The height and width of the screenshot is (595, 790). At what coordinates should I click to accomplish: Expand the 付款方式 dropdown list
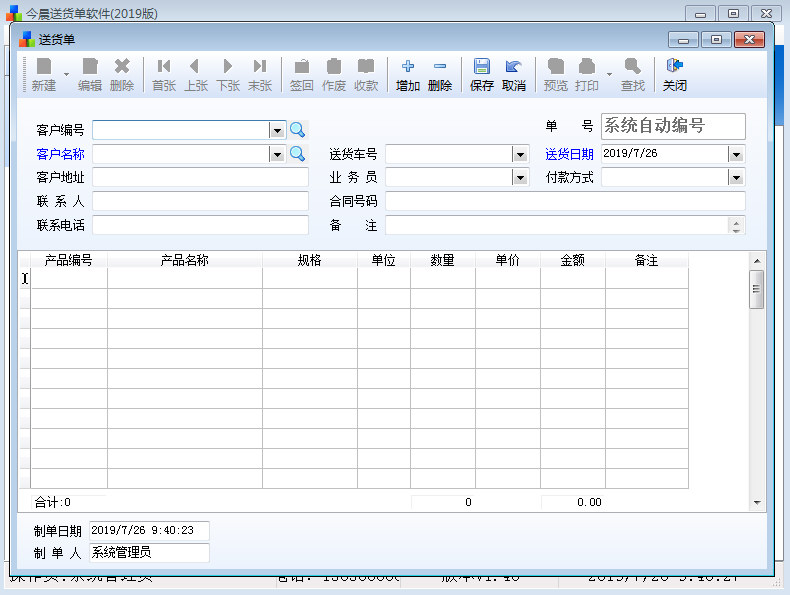tap(737, 177)
